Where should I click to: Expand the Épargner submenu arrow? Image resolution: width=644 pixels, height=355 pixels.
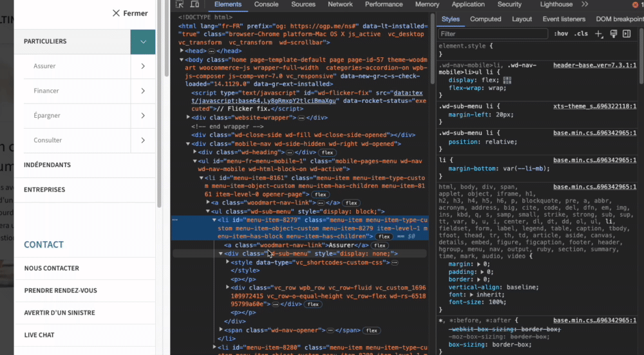click(x=143, y=116)
